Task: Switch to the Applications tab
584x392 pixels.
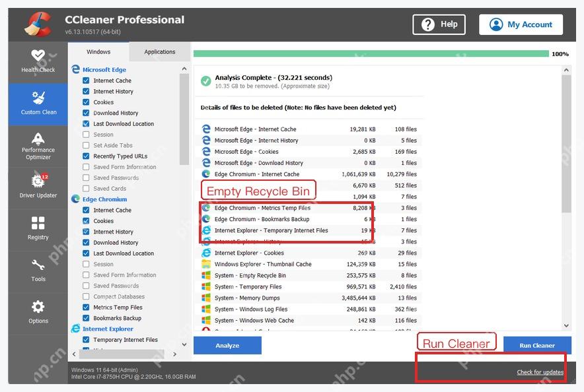Action: pyautogui.click(x=159, y=51)
